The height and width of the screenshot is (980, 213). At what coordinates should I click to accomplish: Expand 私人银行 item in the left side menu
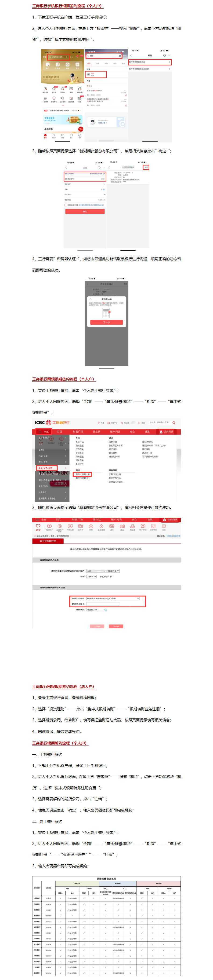(x=52, y=492)
